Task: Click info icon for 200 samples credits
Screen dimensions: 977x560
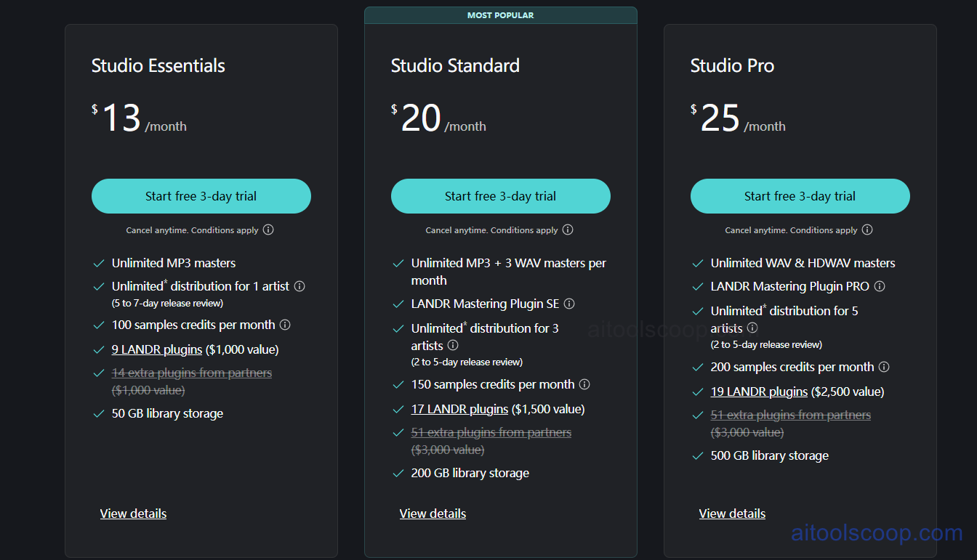Action: click(884, 367)
